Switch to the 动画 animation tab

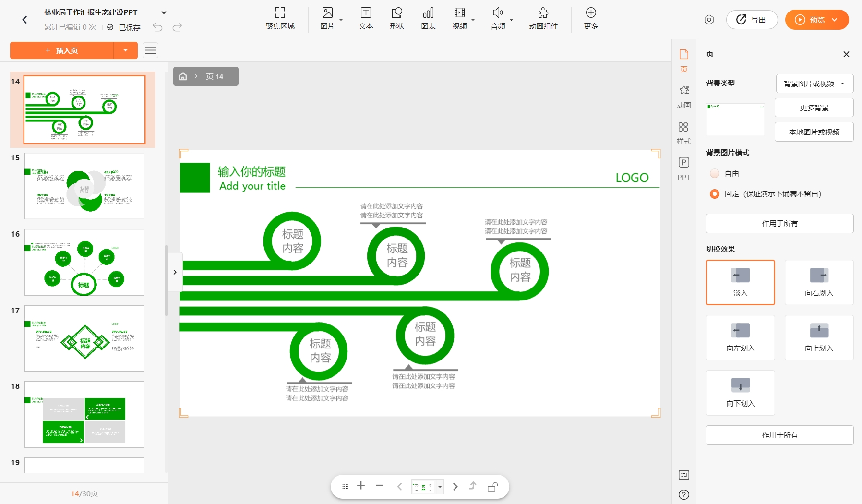tap(684, 97)
